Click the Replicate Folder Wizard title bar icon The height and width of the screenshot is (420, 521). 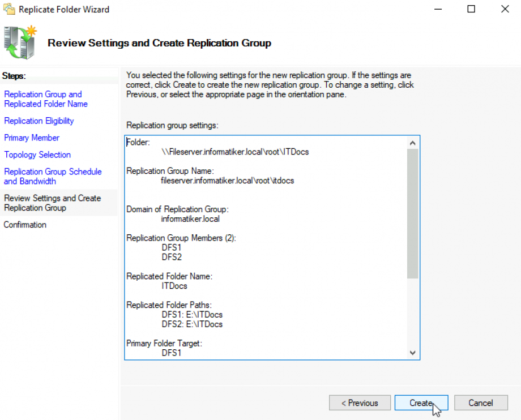9,9
